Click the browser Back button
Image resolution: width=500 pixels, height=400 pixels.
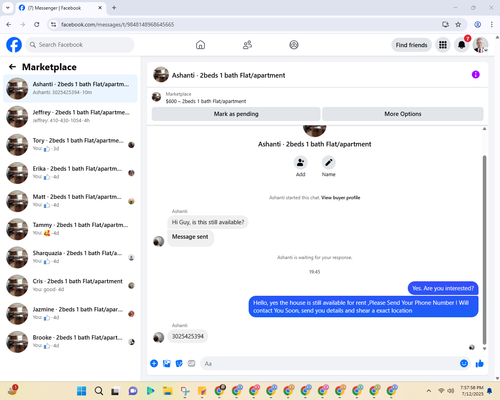[9, 24]
